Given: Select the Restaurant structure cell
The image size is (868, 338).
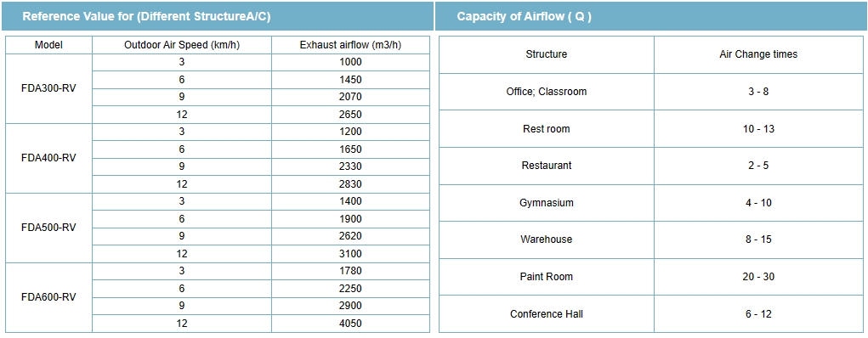Looking at the screenshot, I should pos(547,166).
